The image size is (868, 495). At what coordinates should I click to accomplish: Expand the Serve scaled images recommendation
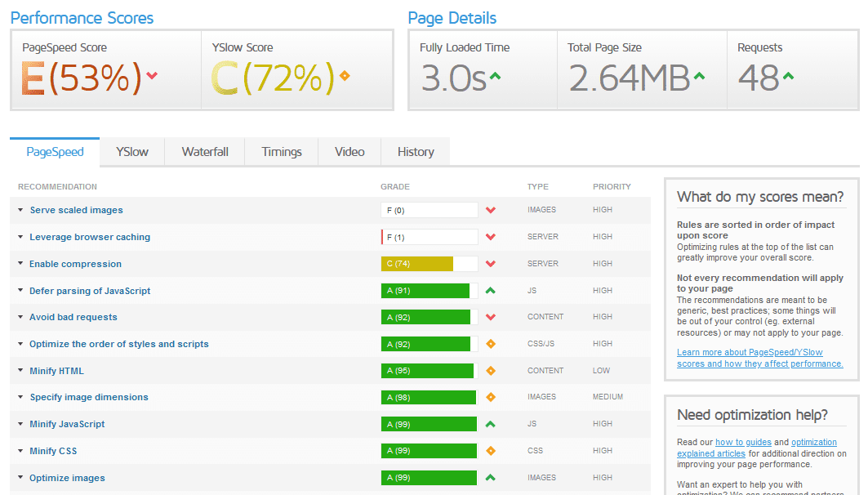pos(76,209)
